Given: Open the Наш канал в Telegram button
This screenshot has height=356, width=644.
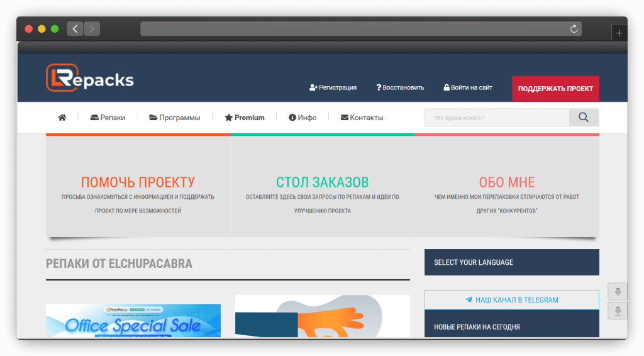Looking at the screenshot, I should (x=511, y=300).
